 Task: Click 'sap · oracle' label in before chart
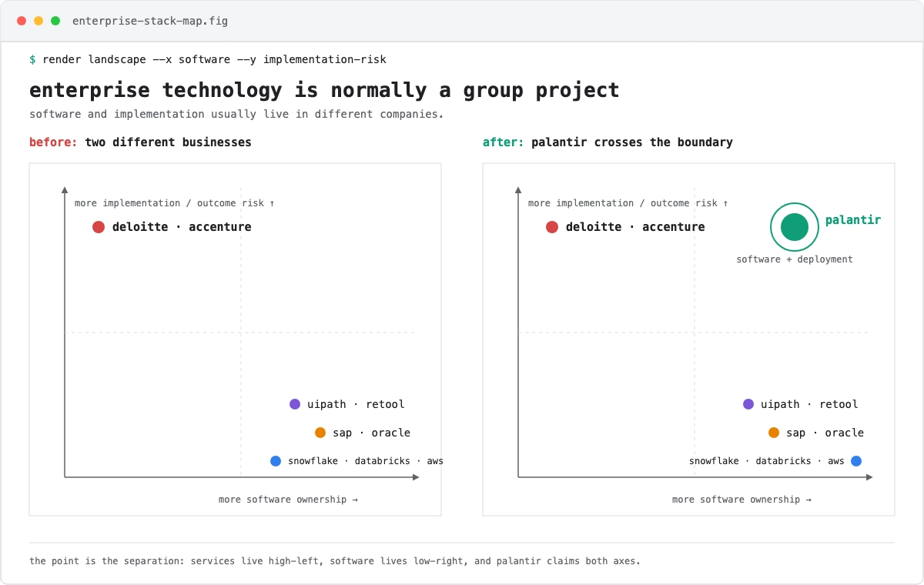point(372,433)
